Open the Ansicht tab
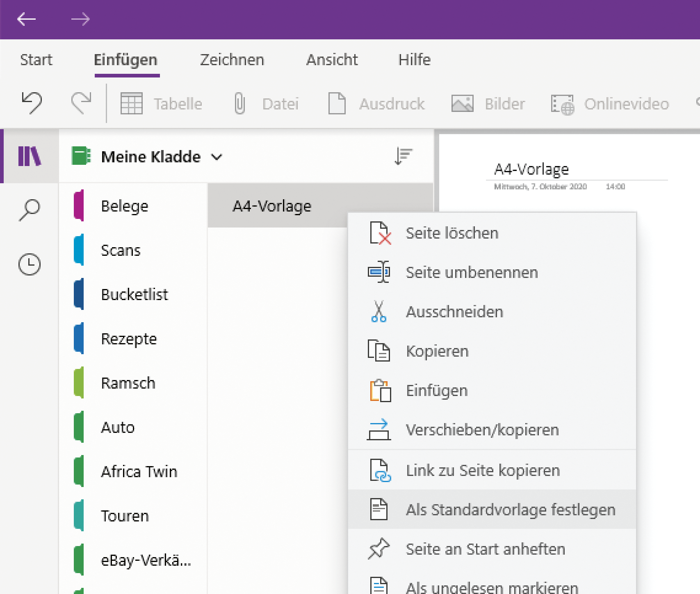This screenshot has height=594, width=700. pos(332,60)
